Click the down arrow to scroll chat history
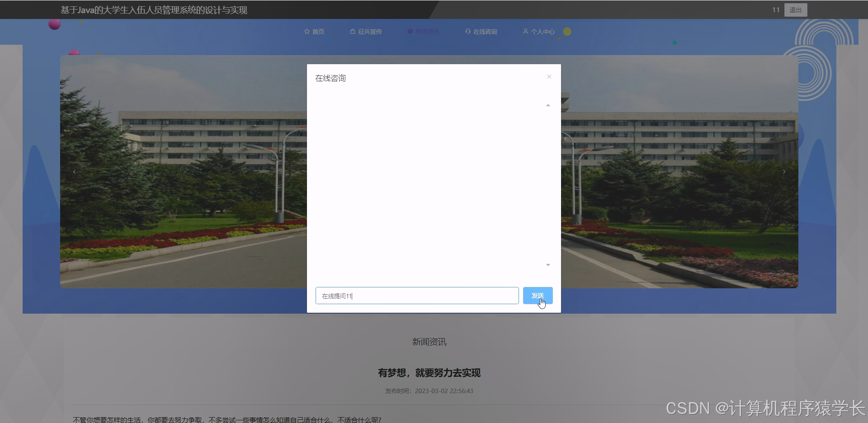Screen dimensions: 868x423 pos(548,265)
